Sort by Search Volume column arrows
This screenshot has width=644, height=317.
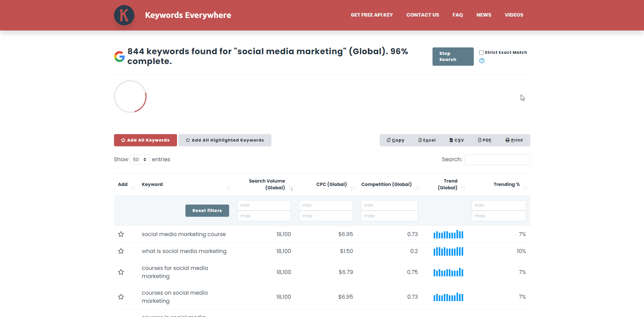click(x=291, y=188)
